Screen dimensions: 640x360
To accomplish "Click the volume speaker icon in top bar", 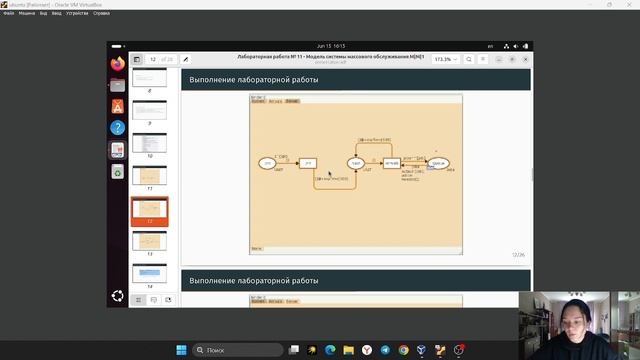I will (516, 46).
